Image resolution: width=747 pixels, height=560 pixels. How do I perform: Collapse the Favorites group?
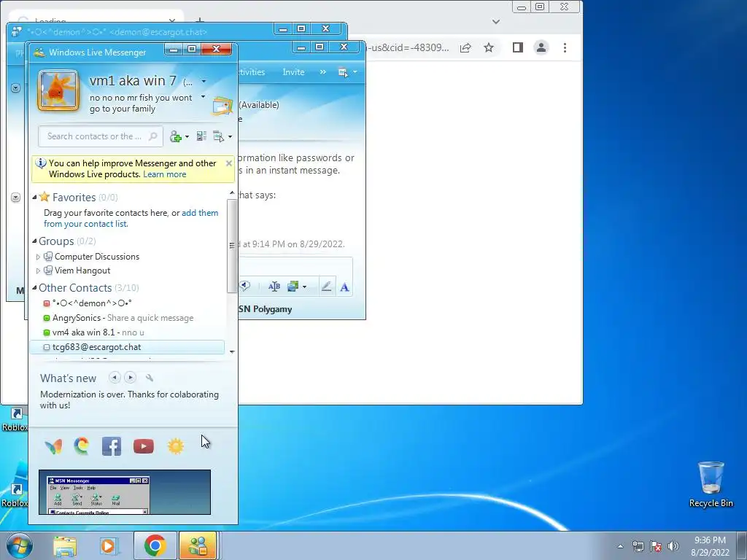tap(34, 197)
